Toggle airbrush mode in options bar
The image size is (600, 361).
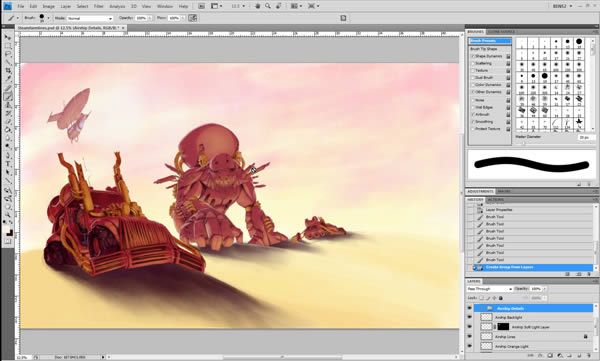tap(192, 18)
